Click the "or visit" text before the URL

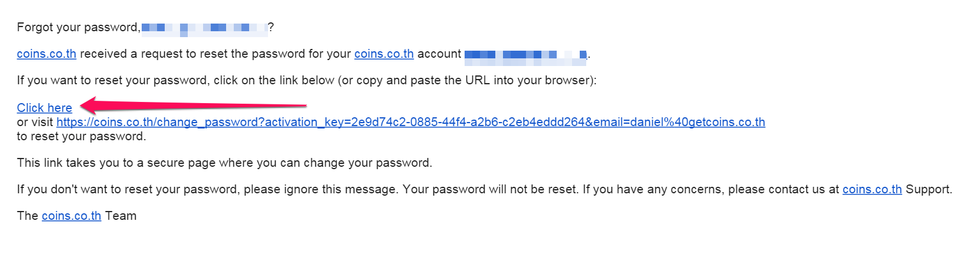pos(35,122)
